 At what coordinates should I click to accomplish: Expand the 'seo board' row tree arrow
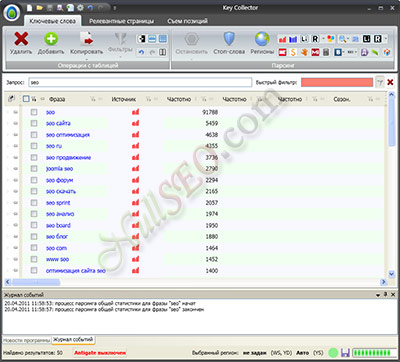pos(8,225)
